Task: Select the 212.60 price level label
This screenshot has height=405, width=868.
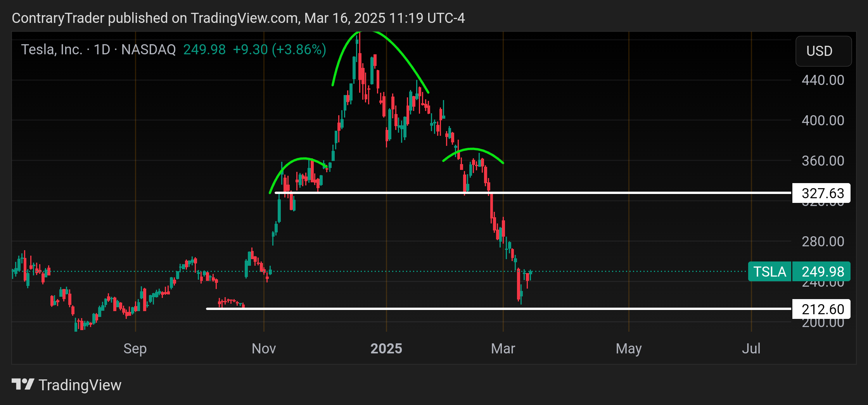Action: pyautogui.click(x=821, y=309)
